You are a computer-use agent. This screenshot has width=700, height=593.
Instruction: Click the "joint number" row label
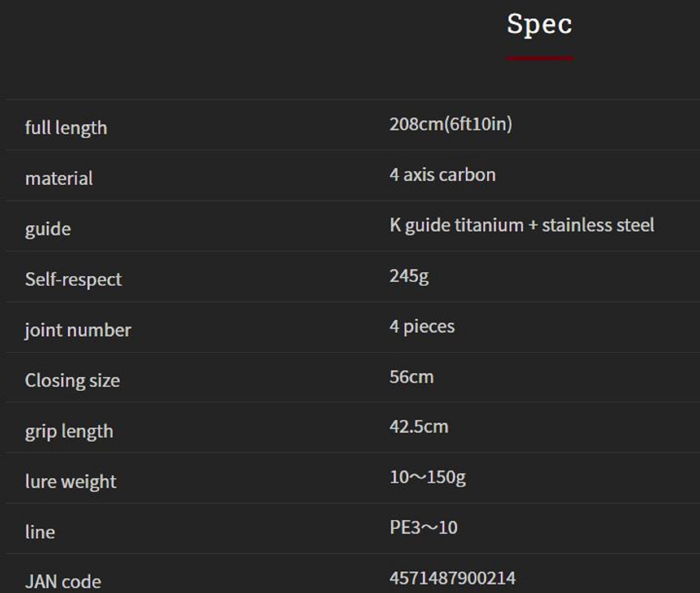78,330
